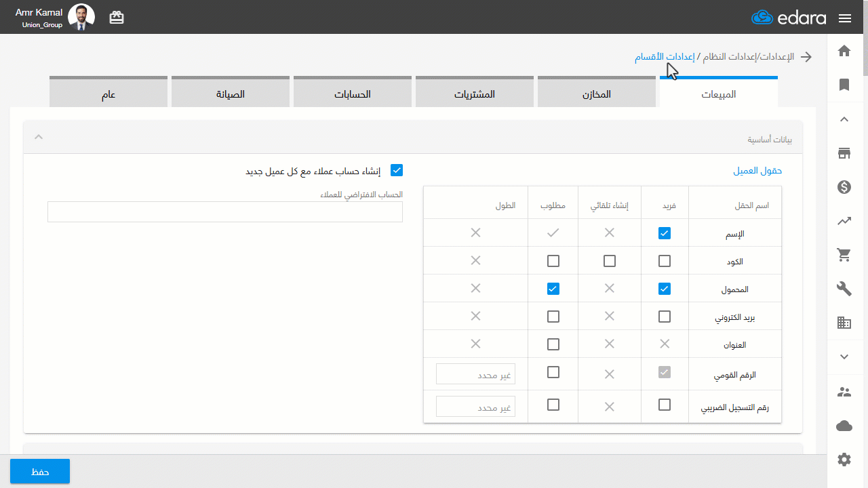Toggle فريد checkbox for رقم التسجيل الضريبي

(665, 405)
